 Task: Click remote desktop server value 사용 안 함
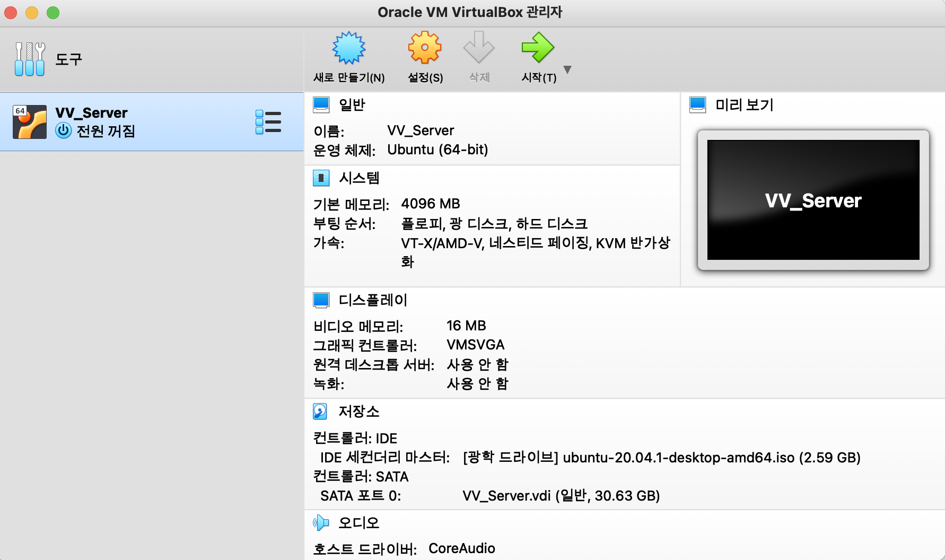pos(477,364)
